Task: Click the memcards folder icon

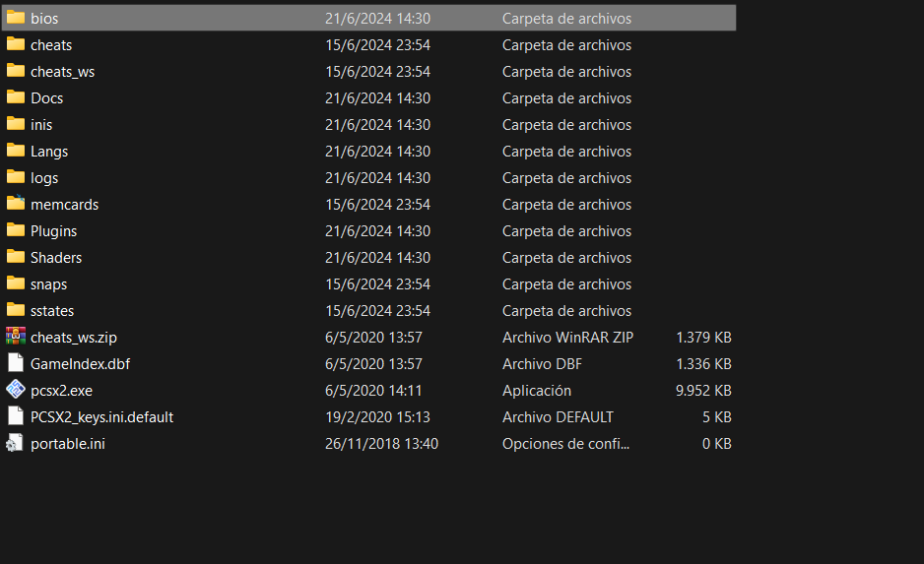Action: [15, 204]
